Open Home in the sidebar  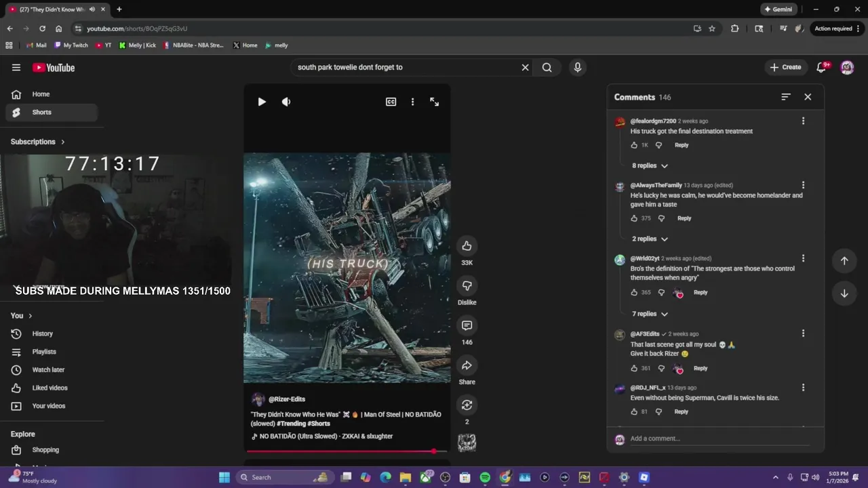52,94
